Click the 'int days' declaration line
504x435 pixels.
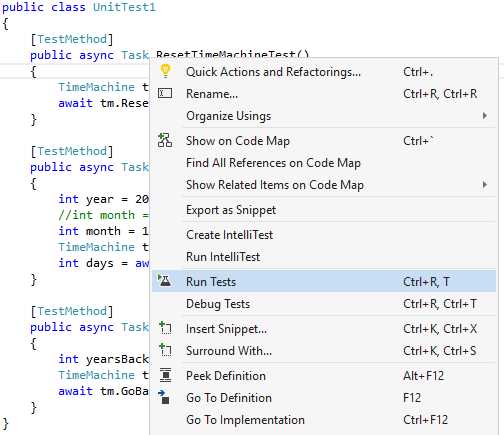click(104, 263)
